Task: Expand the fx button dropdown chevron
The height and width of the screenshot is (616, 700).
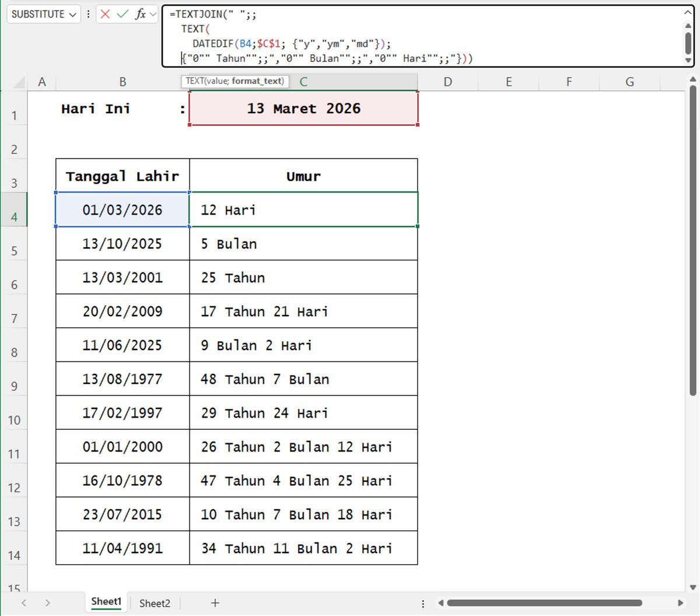Action: pos(153,14)
